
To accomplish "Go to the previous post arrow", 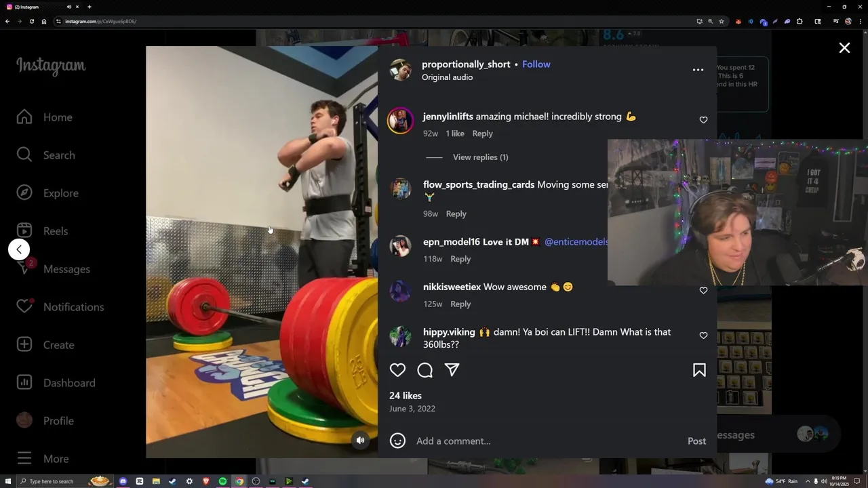I will pos(19,249).
